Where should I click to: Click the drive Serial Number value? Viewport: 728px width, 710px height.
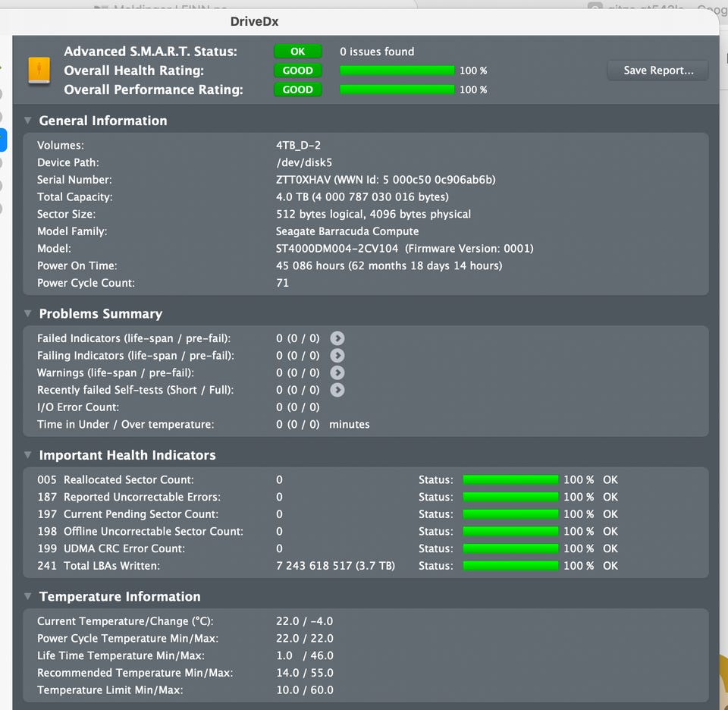[385, 180]
